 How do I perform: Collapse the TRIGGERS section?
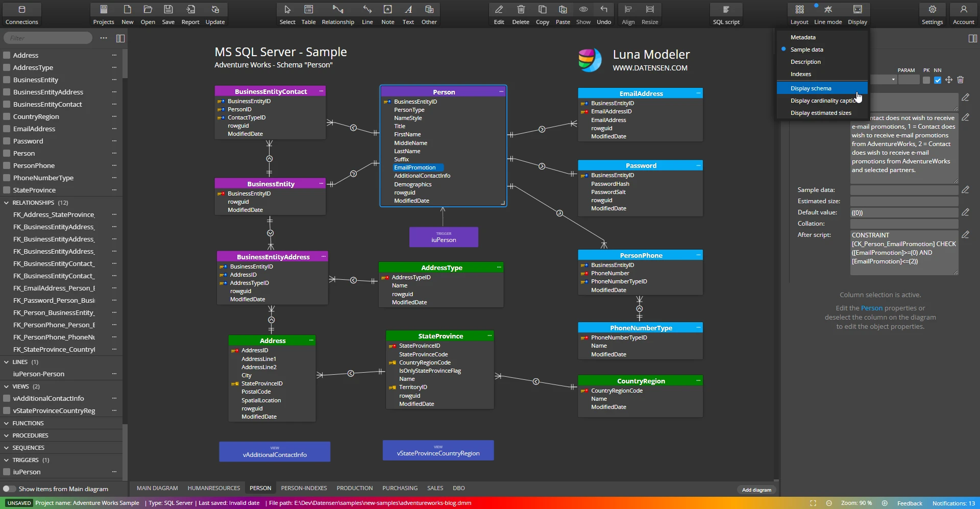(x=7, y=460)
